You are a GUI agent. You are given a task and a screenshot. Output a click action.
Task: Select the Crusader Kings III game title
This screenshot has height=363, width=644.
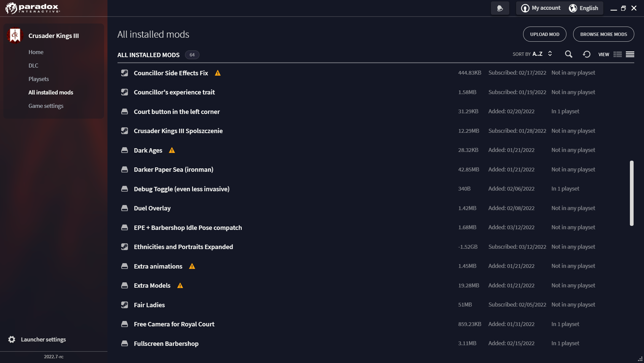coord(54,36)
